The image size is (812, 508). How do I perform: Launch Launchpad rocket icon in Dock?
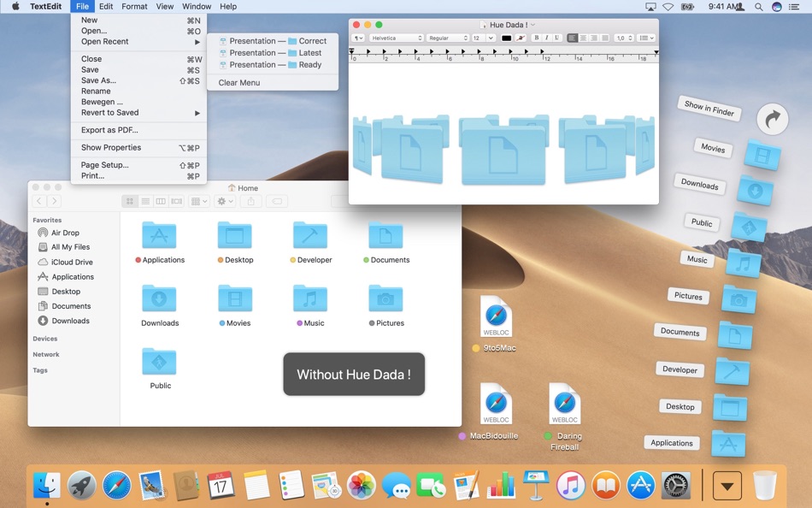coord(82,485)
